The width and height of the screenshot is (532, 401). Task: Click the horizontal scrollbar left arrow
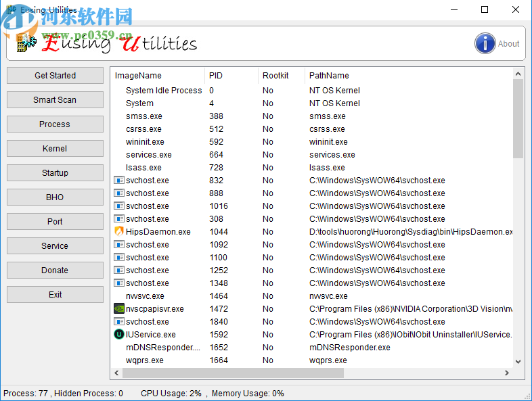[116, 373]
